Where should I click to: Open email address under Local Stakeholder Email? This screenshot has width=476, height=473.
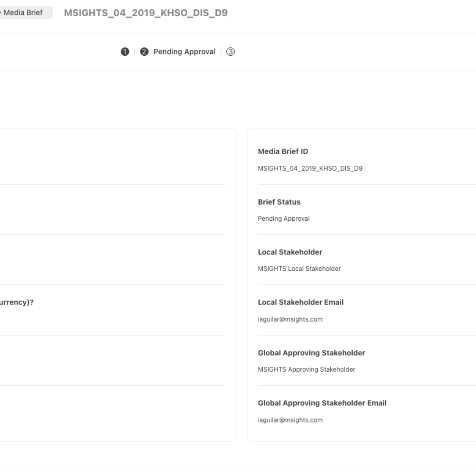tap(290, 319)
